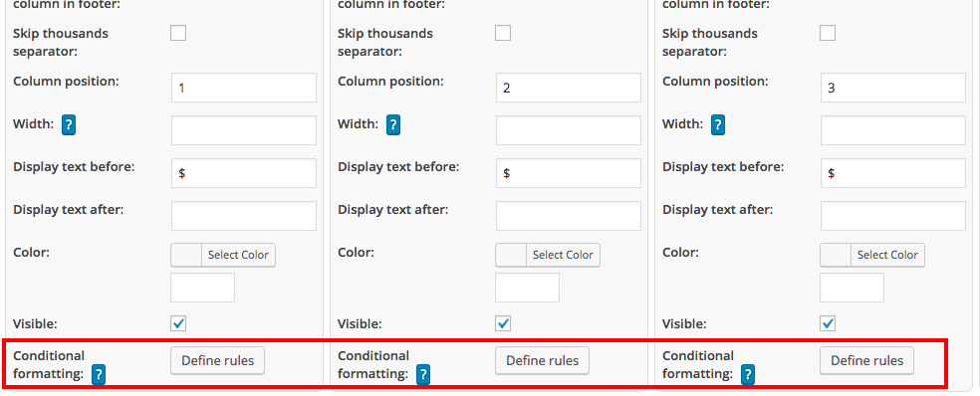The image size is (980, 396).
Task: Focus Column position field containing 2
Action: pos(568,88)
